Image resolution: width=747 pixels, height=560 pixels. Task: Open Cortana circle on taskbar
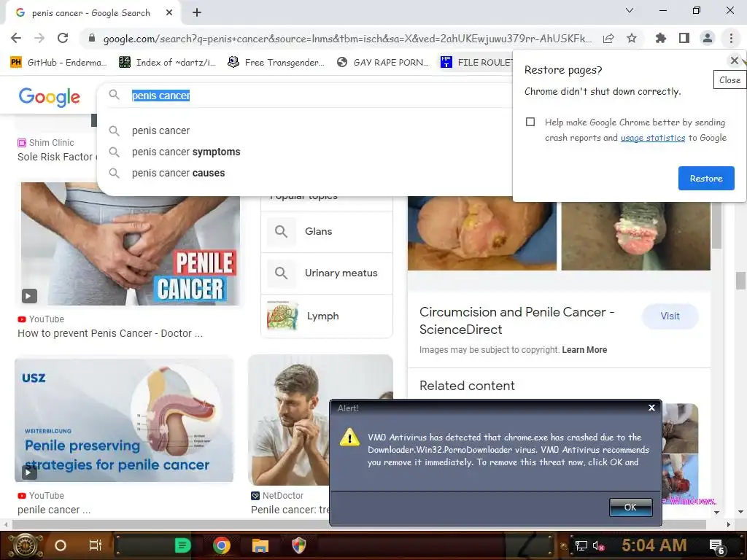61,545
